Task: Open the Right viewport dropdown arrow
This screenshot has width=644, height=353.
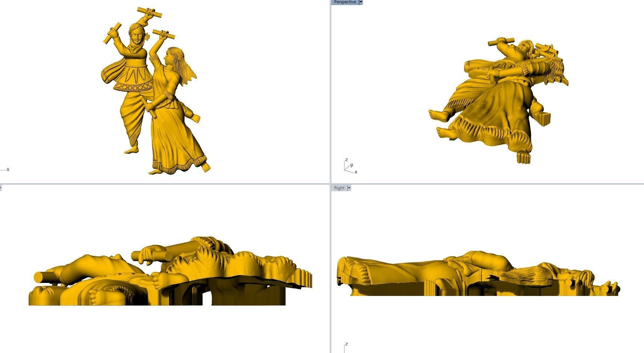Action: 349,188
